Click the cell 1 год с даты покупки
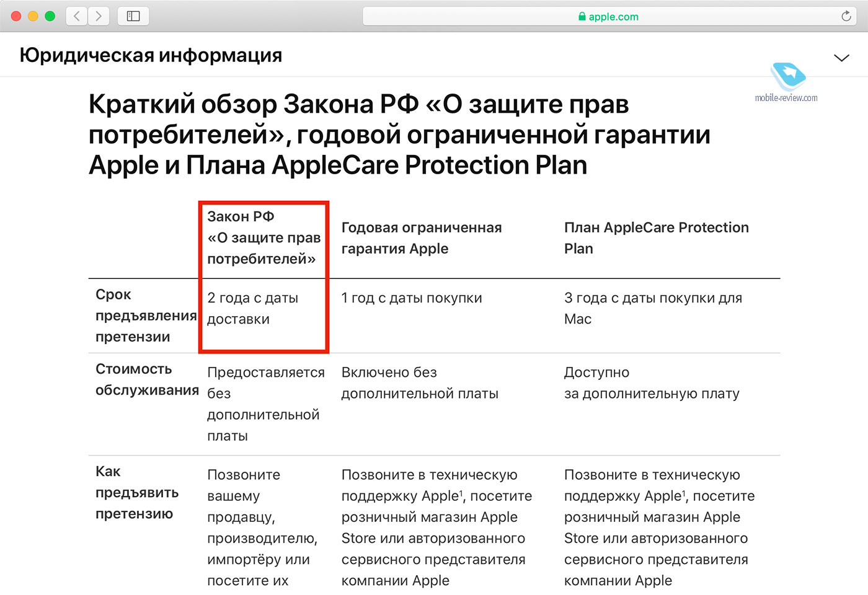Screen dimensions: 868x595 click(x=412, y=298)
